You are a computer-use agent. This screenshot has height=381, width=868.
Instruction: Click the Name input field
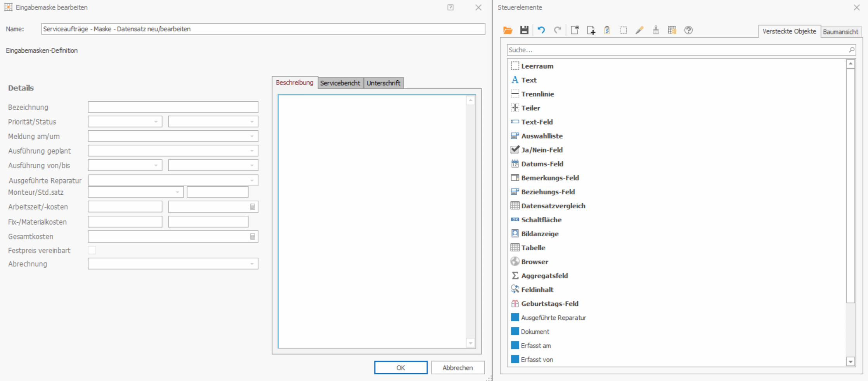(263, 29)
